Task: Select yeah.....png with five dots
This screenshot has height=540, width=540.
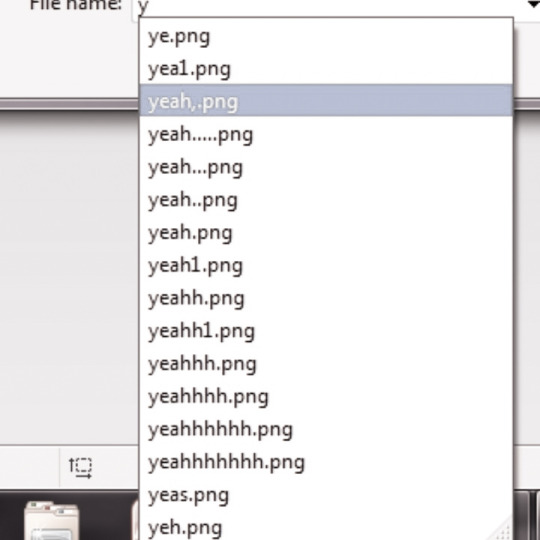Action: (326, 134)
